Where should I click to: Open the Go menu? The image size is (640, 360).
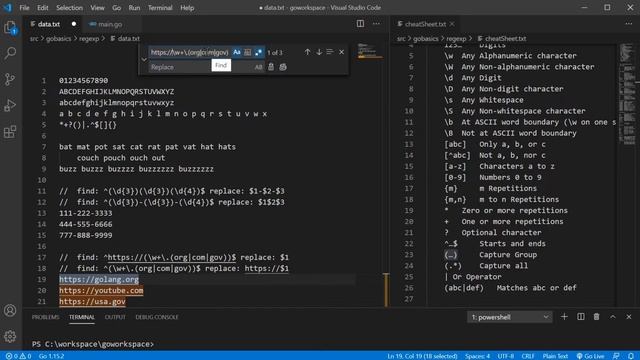tap(117, 8)
